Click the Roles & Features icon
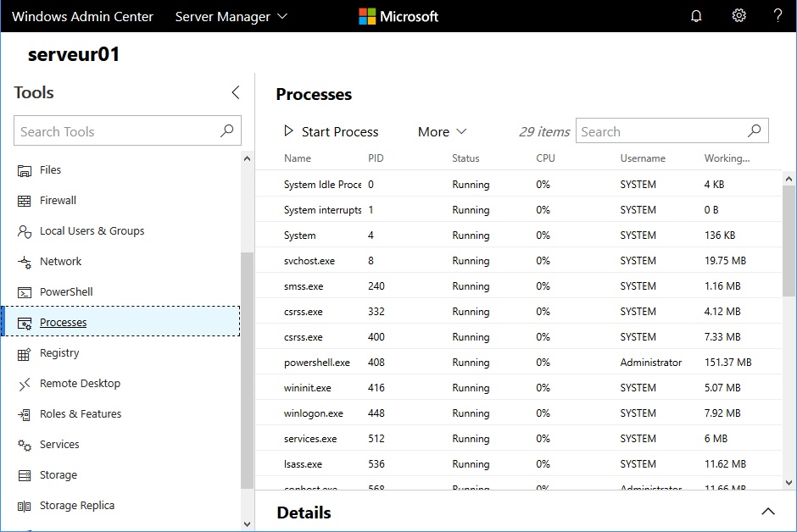The width and height of the screenshot is (797, 532). tap(24, 415)
